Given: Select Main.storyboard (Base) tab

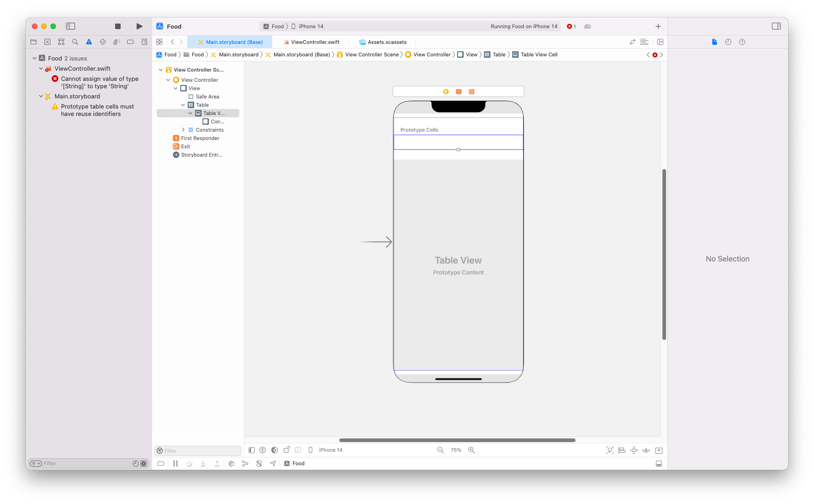Looking at the screenshot, I should [x=230, y=42].
